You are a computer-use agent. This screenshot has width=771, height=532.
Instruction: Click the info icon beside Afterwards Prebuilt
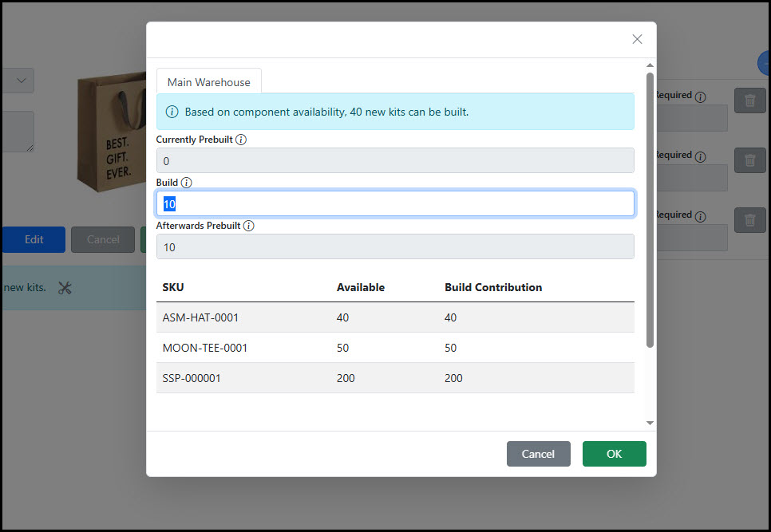coord(248,226)
